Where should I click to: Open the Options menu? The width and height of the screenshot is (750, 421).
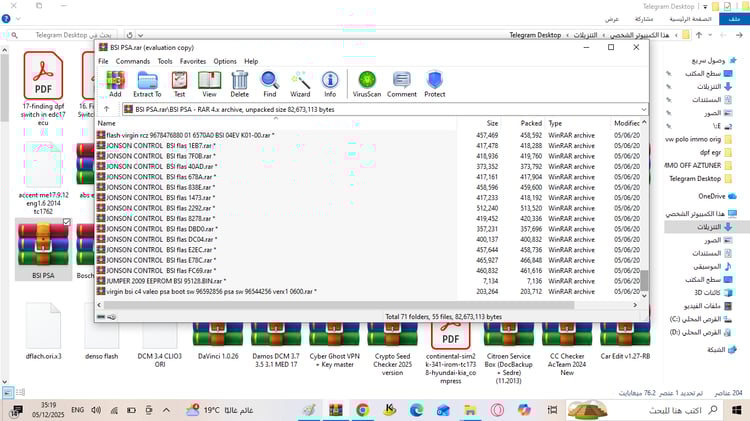pyautogui.click(x=225, y=61)
